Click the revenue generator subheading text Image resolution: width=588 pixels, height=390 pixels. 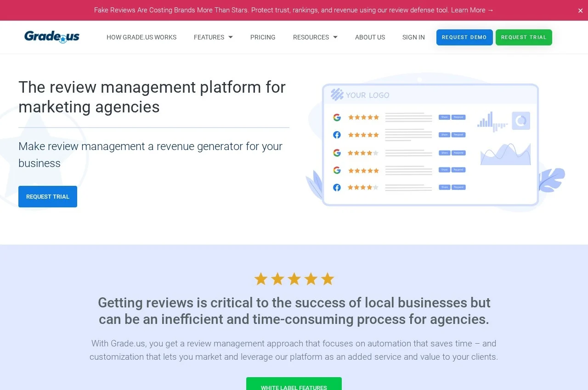150,155
